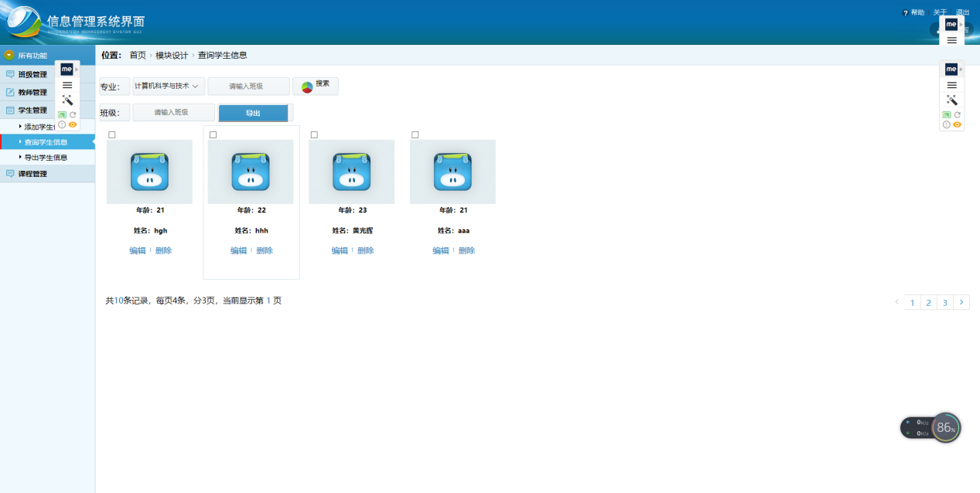The image size is (980, 493).
Task: Click the avatar image of student 黄光辉
Action: (351, 172)
